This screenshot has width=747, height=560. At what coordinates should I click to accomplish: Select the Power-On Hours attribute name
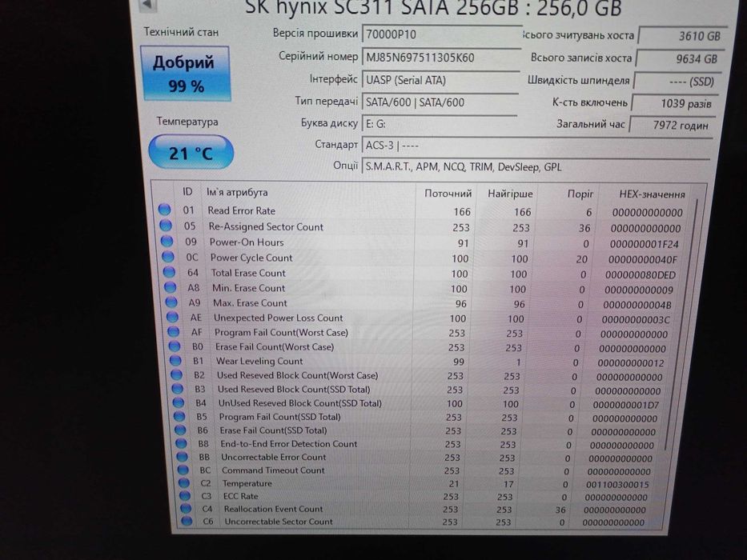247,242
